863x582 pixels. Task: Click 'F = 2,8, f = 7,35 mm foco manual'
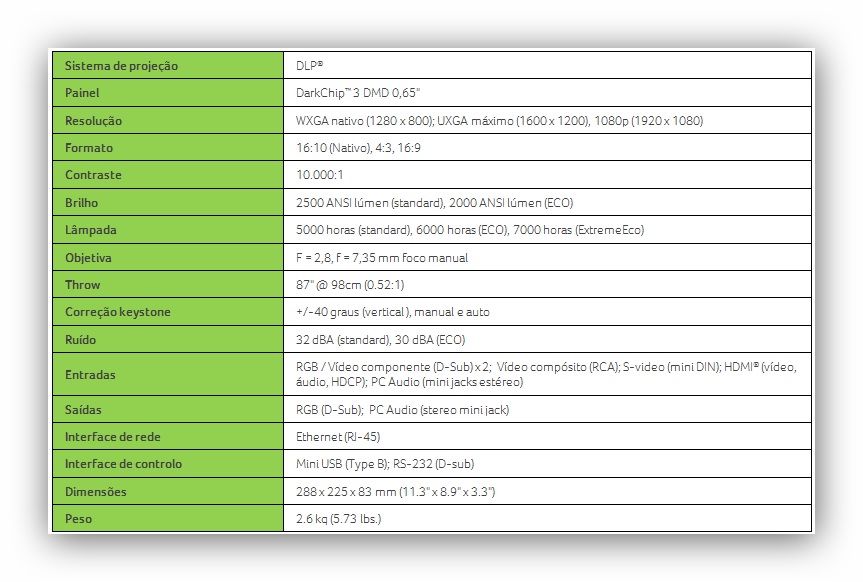click(x=382, y=258)
